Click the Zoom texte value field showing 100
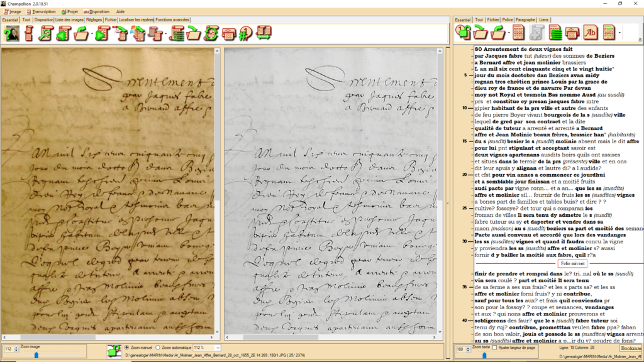This screenshot has height=362, width=644. [460, 349]
